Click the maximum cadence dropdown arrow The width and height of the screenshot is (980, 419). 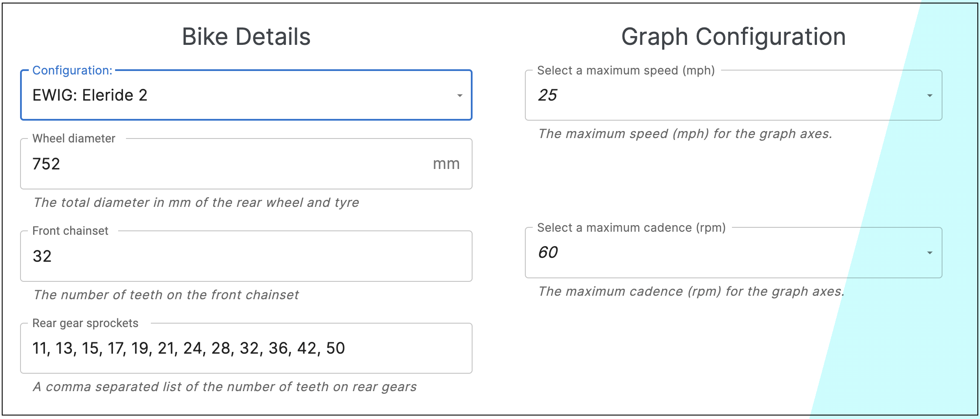929,253
